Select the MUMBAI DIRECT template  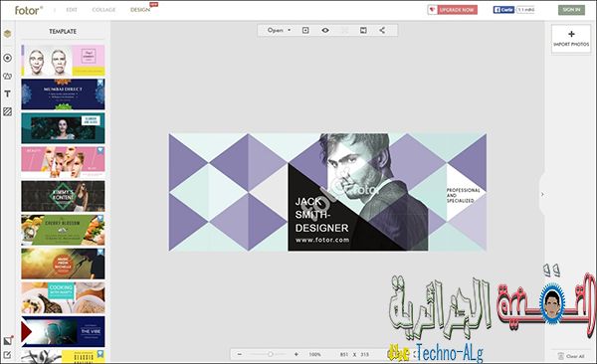click(64, 94)
